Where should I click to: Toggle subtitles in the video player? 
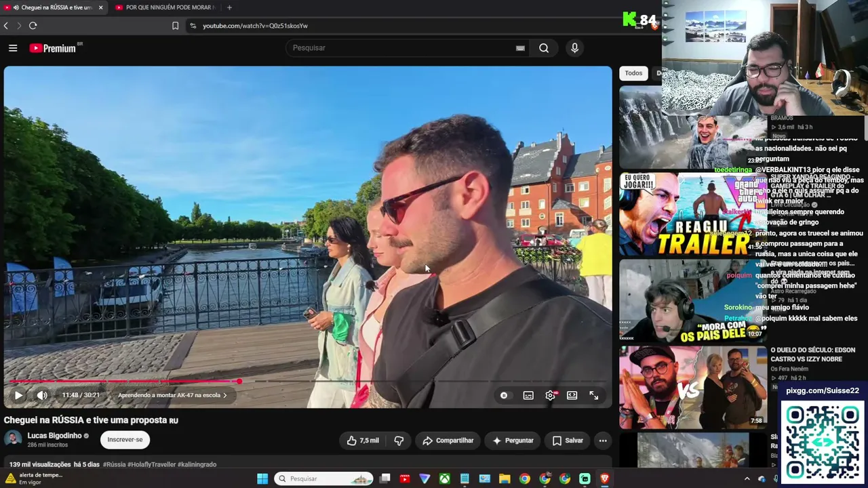(x=528, y=395)
